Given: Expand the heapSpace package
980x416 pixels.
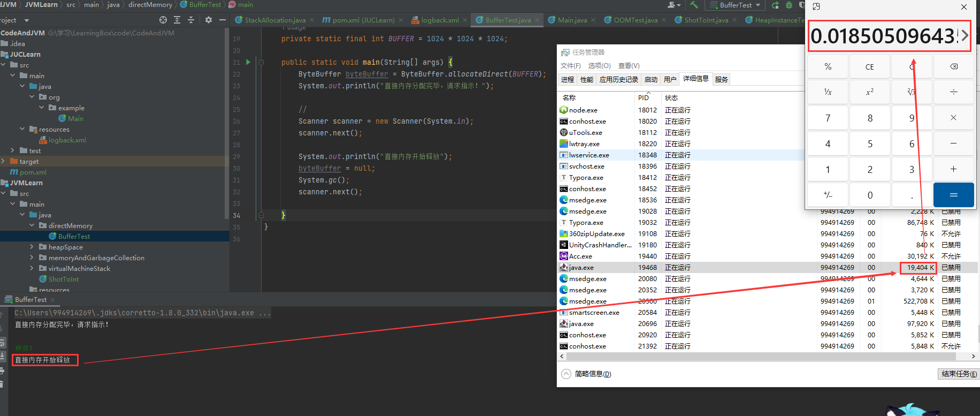Looking at the screenshot, I should click(x=32, y=247).
